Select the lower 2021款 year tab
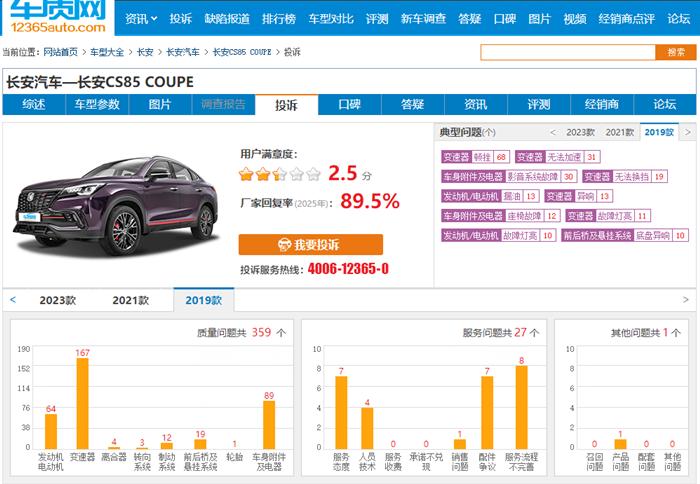 [130, 300]
